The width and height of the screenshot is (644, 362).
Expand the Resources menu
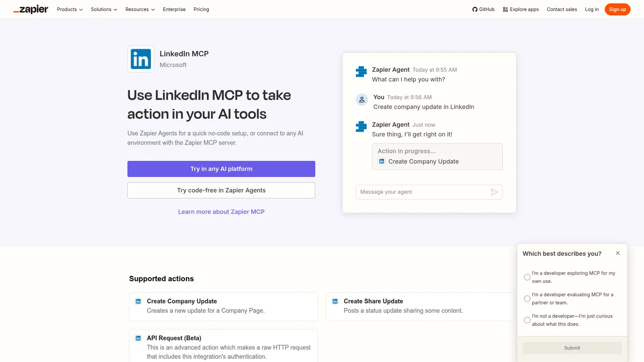pos(140,9)
